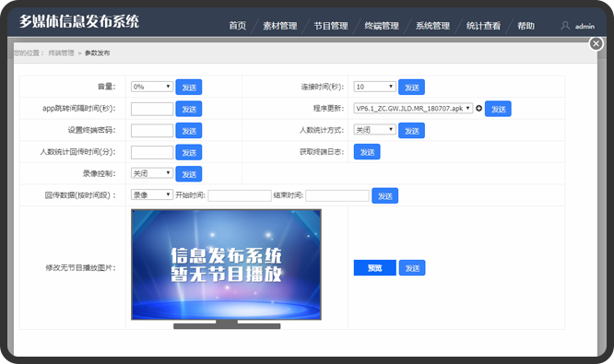Click the plus icon next to program update

tap(478, 109)
